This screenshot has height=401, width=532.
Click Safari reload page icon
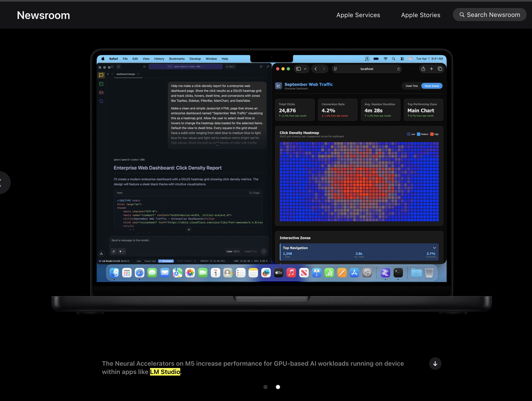coord(398,69)
